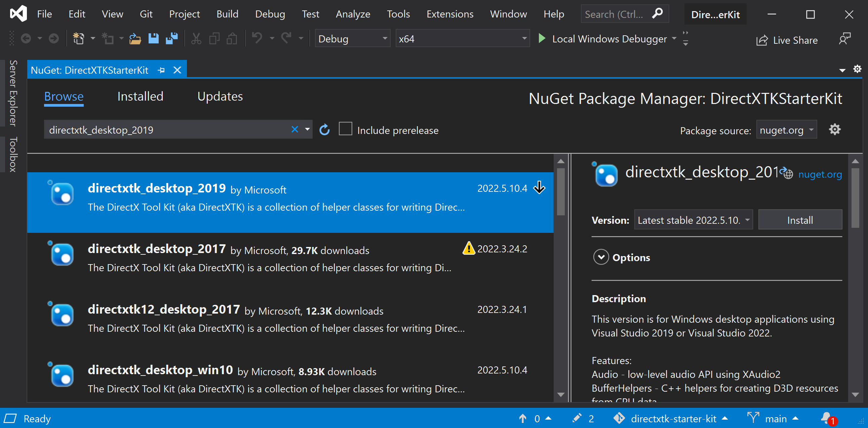Click the Search (Ctrl...) box in title bar

point(625,14)
